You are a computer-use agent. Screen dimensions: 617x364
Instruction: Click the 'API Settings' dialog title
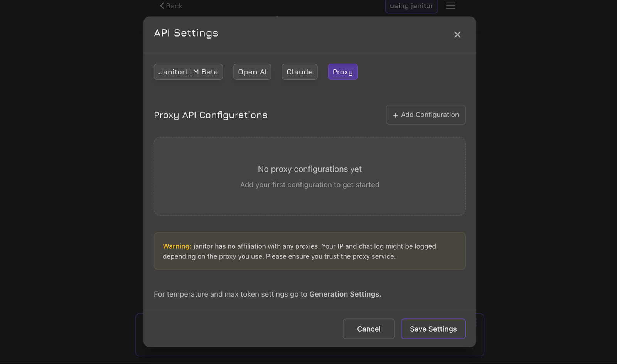(186, 33)
